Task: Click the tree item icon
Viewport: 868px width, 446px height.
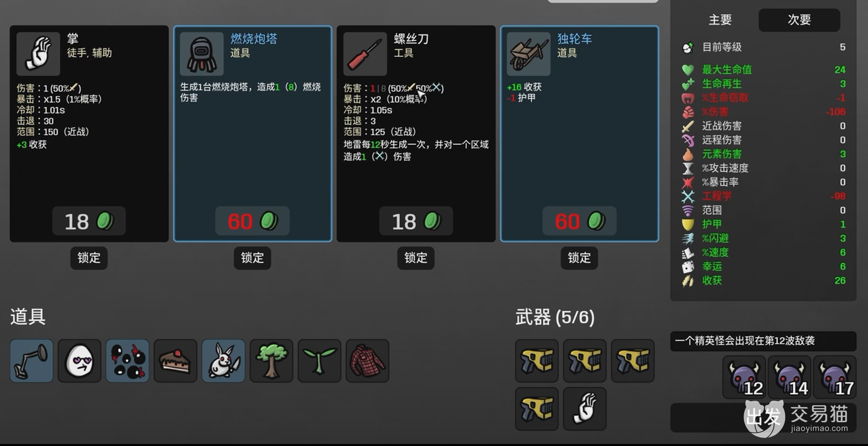Action: pyautogui.click(x=271, y=361)
